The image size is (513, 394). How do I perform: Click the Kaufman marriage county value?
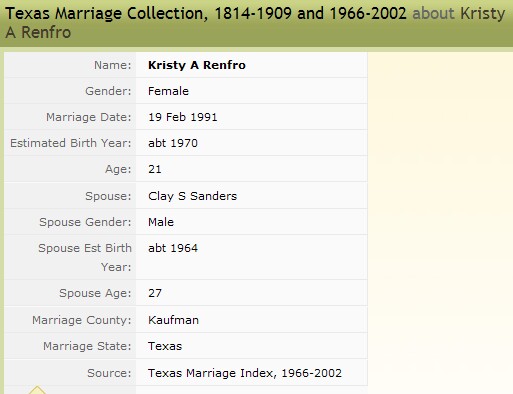click(173, 320)
